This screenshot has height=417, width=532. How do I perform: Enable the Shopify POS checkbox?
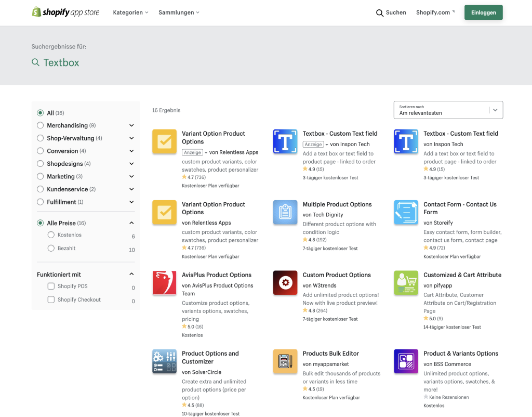pos(51,286)
